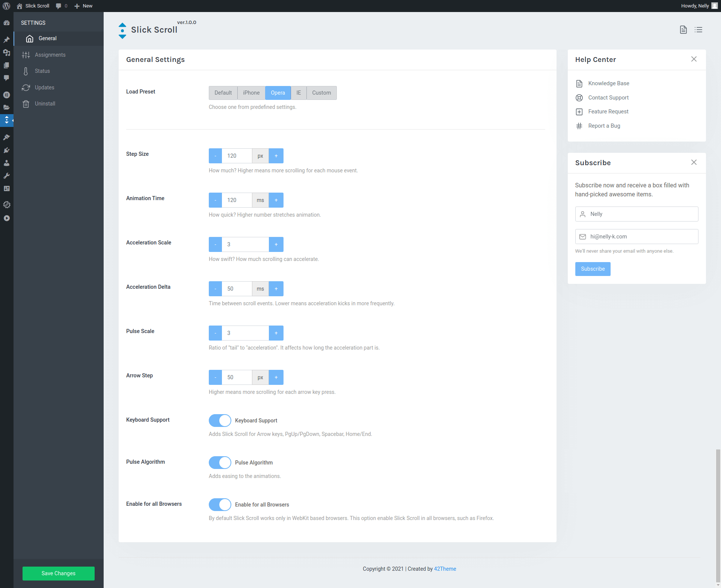Select the Default preset
The width and height of the screenshot is (721, 588).
223,93
